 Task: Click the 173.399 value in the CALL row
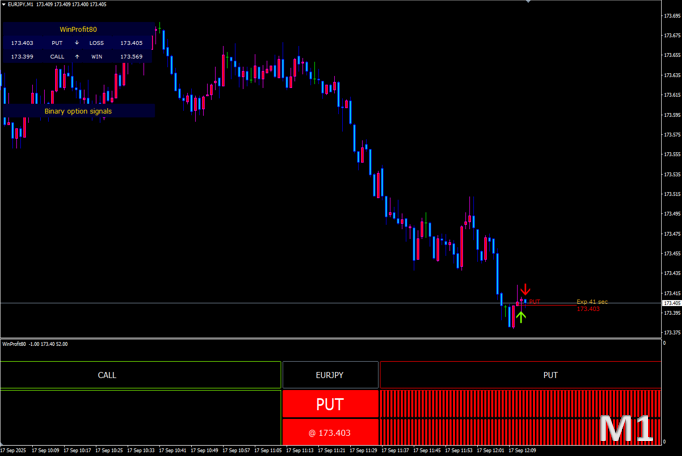tap(22, 57)
